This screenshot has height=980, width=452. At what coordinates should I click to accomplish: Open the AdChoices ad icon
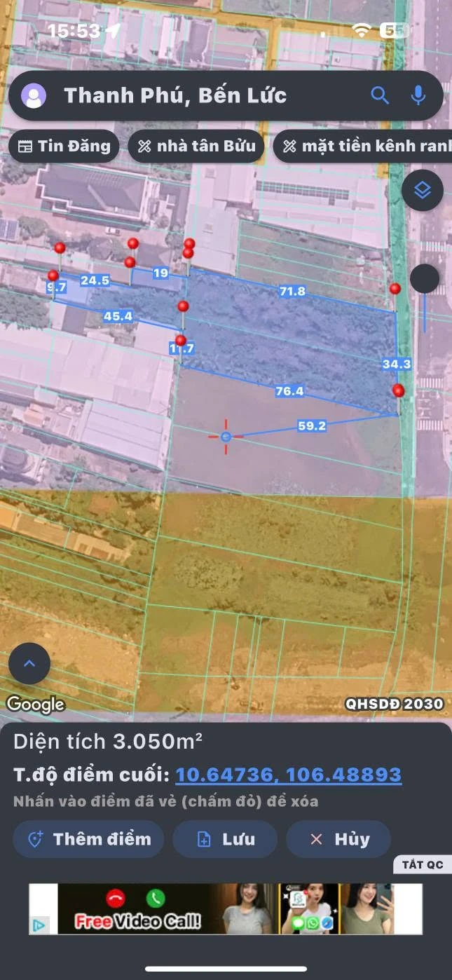click(x=39, y=925)
